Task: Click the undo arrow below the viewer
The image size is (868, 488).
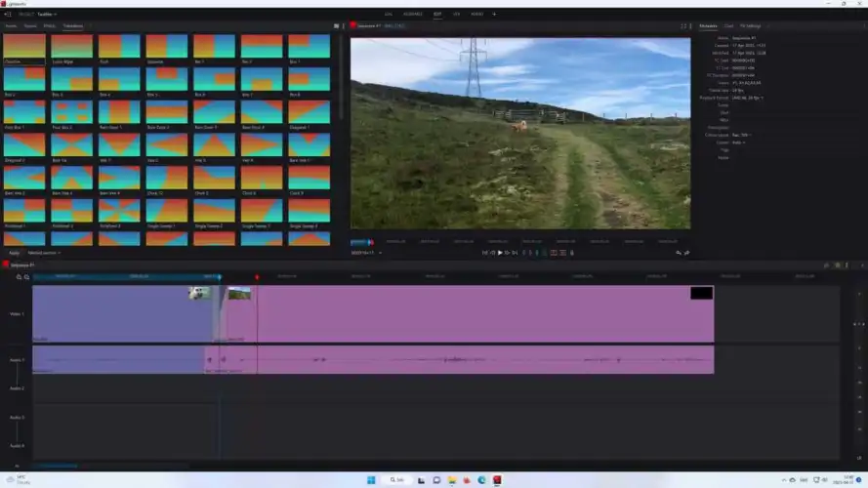Action: point(679,253)
